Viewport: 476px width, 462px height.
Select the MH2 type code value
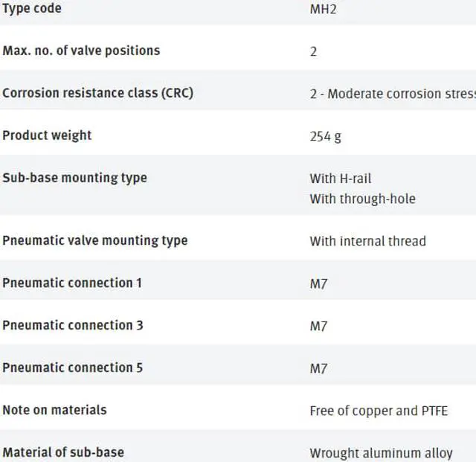[323, 9]
